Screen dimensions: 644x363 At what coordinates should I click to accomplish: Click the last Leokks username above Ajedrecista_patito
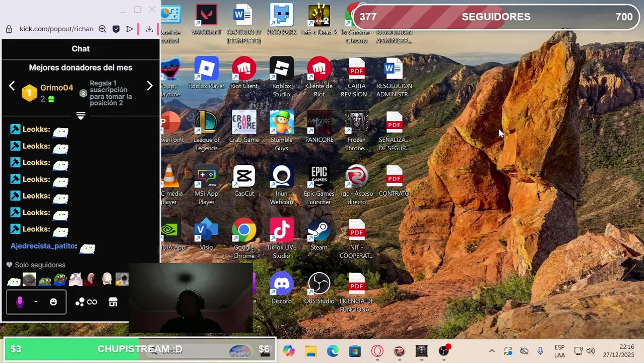point(36,229)
